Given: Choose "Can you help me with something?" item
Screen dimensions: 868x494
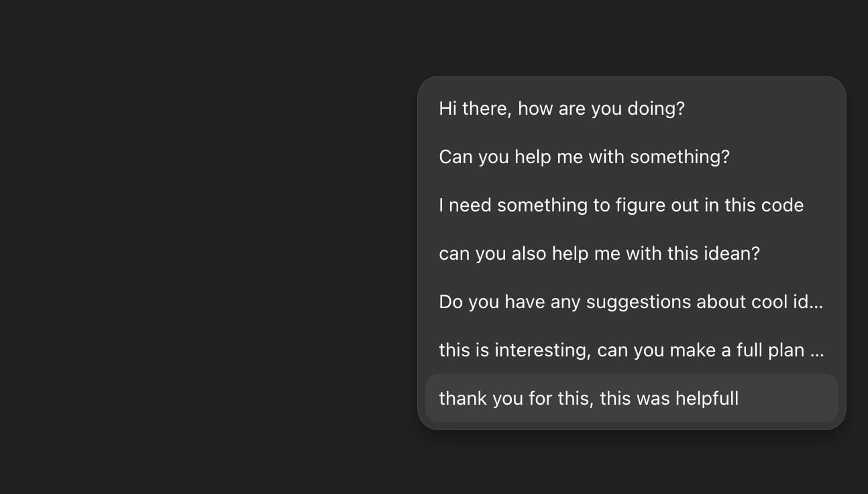Looking at the screenshot, I should click(584, 156).
